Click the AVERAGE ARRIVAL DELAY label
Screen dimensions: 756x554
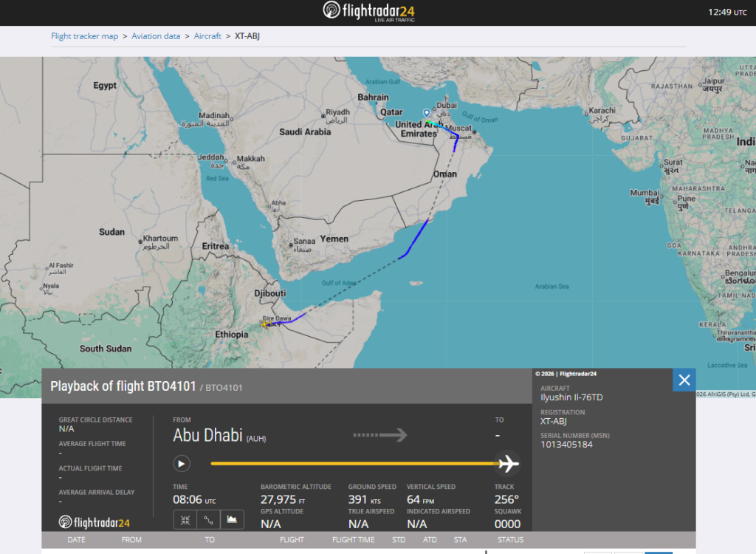[97, 492]
